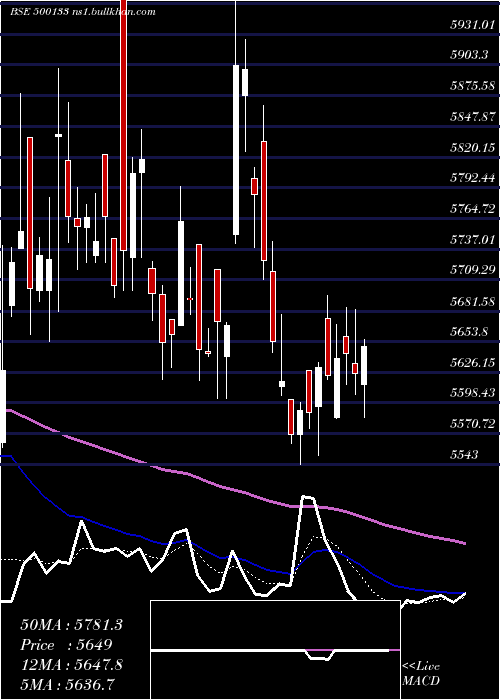Click the 5MA : 5636.7 value

[67, 684]
